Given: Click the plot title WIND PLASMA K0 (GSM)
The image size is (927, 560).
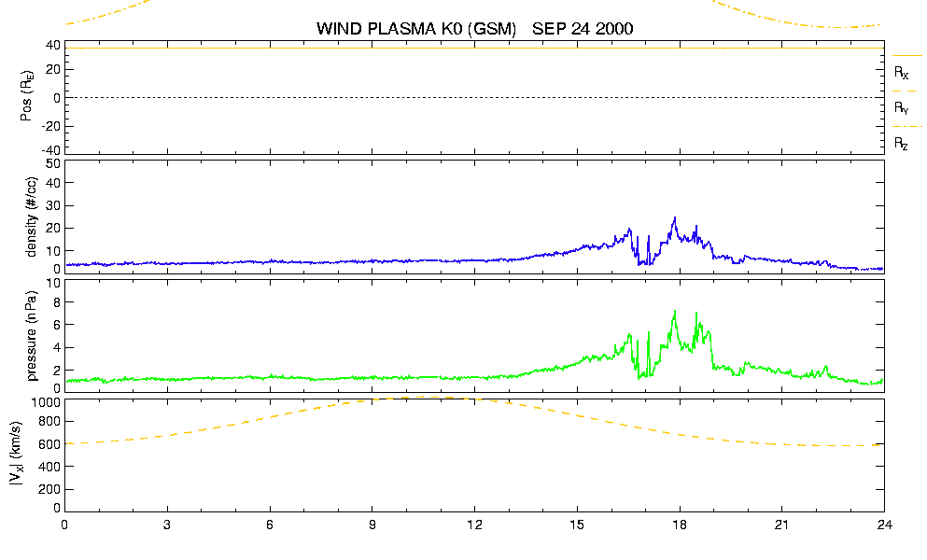Looking at the screenshot, I should tap(416, 28).
